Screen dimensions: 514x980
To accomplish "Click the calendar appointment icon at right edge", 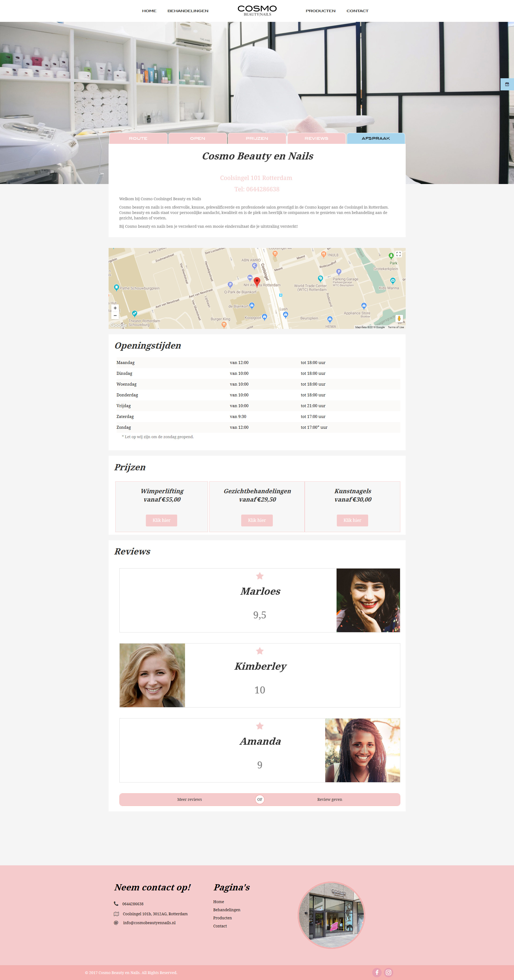I will point(507,84).
